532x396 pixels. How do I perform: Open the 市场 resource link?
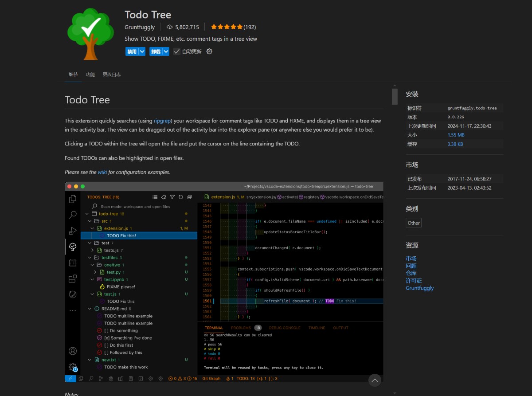point(411,259)
